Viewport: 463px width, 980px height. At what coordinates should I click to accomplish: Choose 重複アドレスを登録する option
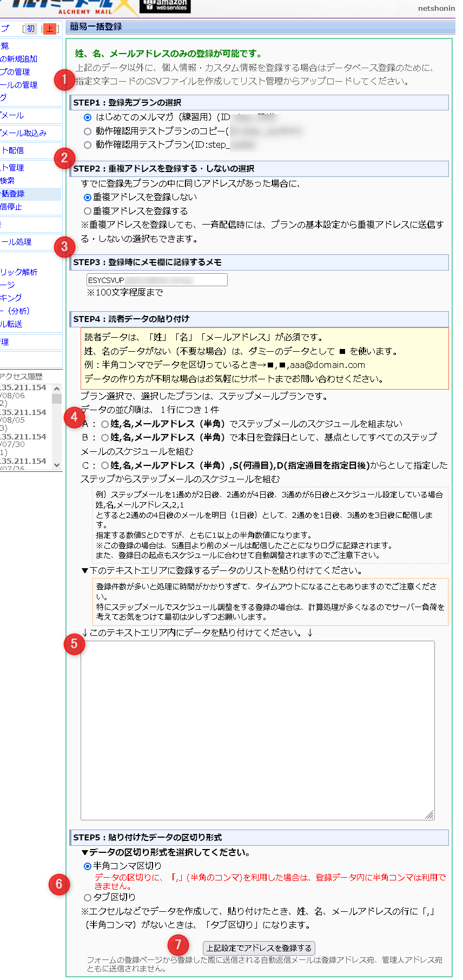pyautogui.click(x=87, y=211)
